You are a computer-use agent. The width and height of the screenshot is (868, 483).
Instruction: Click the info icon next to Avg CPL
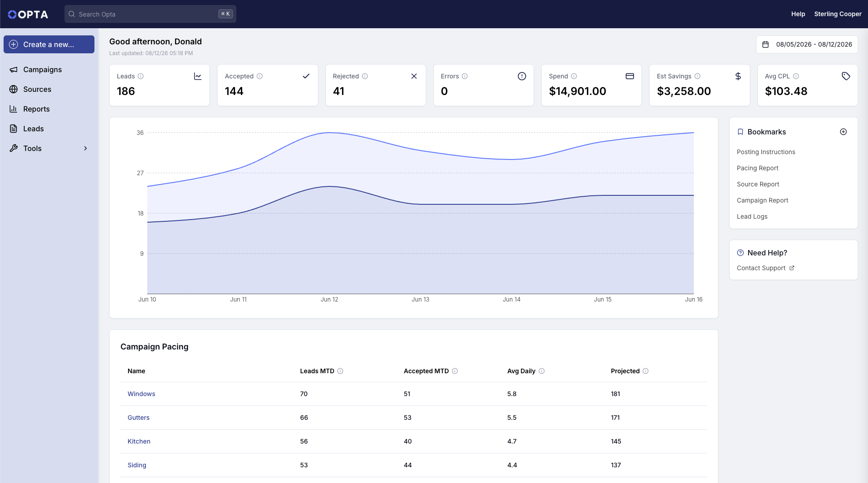796,76
